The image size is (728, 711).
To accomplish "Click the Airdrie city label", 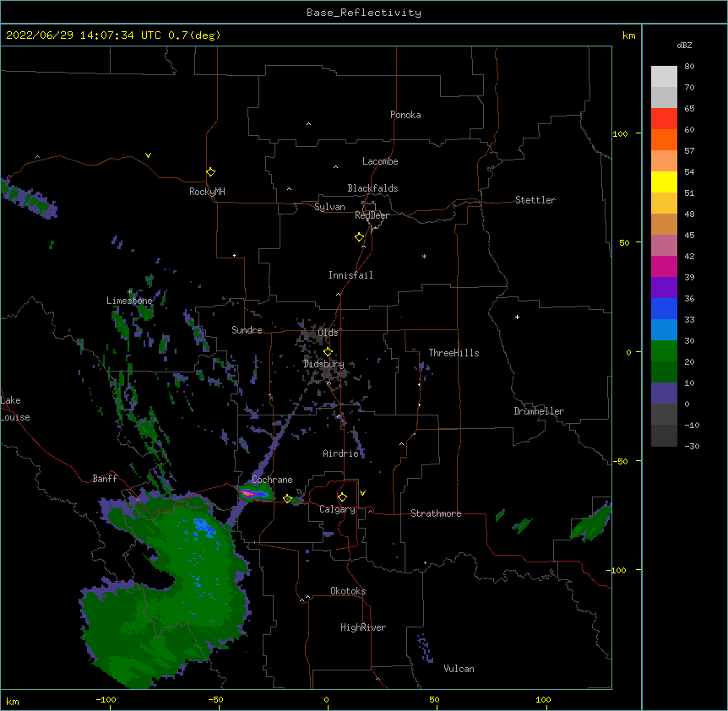I will 341,453.
